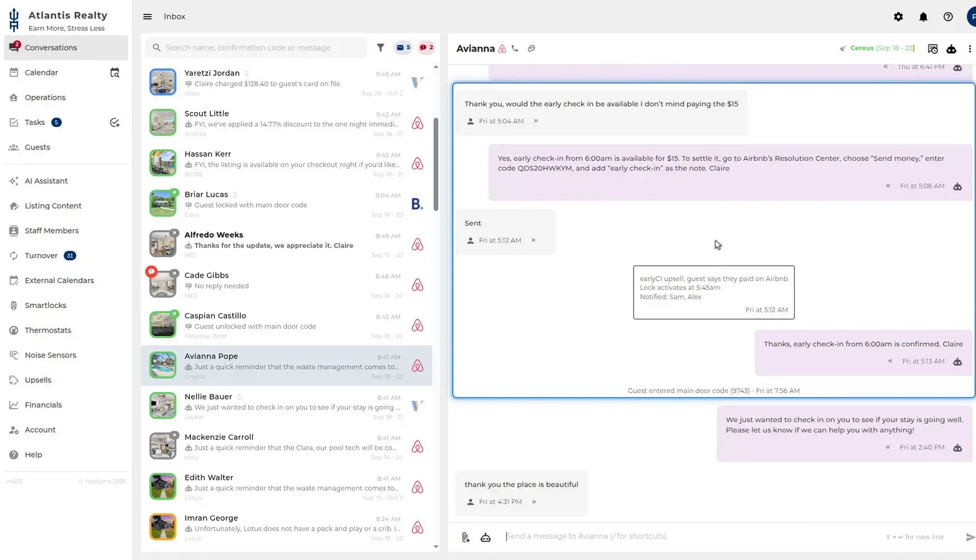Expand arrows on Fri at 2:40 PM message
The width and height of the screenshot is (976, 560).
coord(888,447)
